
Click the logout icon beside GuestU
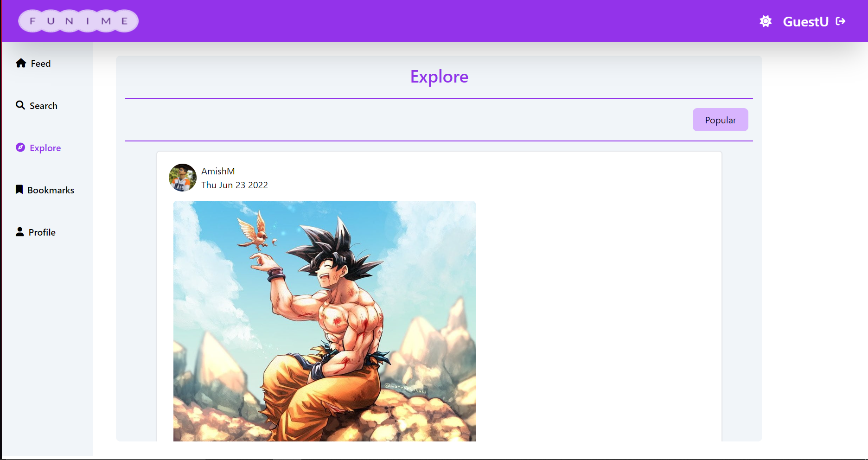[x=840, y=21]
